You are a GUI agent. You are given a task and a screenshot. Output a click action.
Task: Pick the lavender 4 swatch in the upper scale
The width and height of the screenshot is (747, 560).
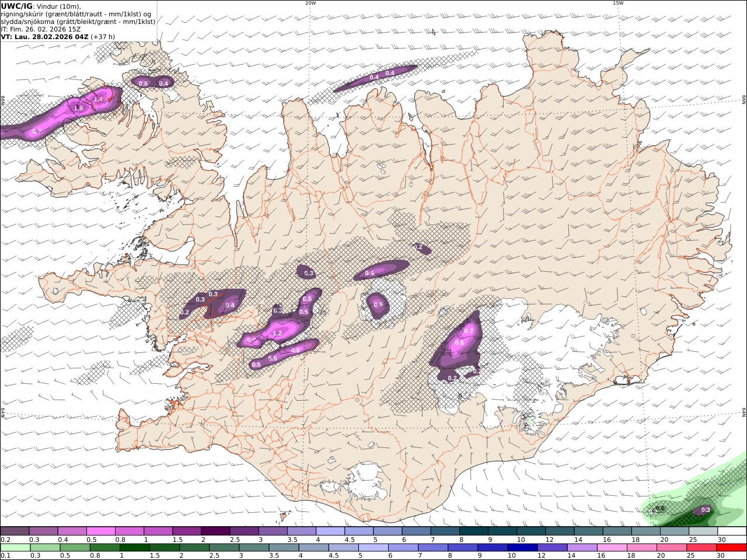[x=330, y=531]
